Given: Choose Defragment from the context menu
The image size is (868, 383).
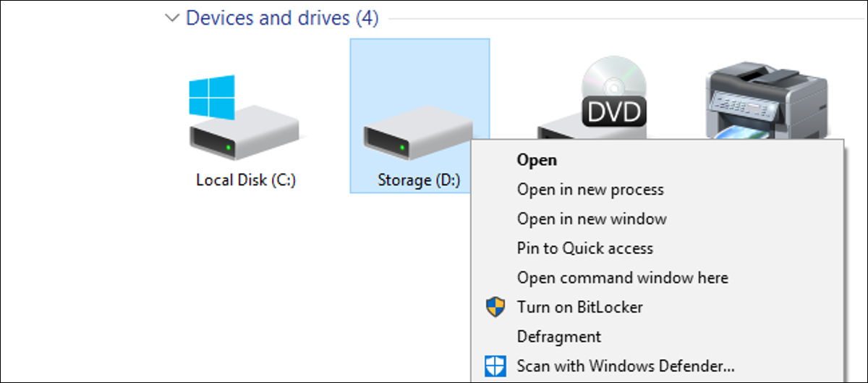Looking at the screenshot, I should 559,337.
